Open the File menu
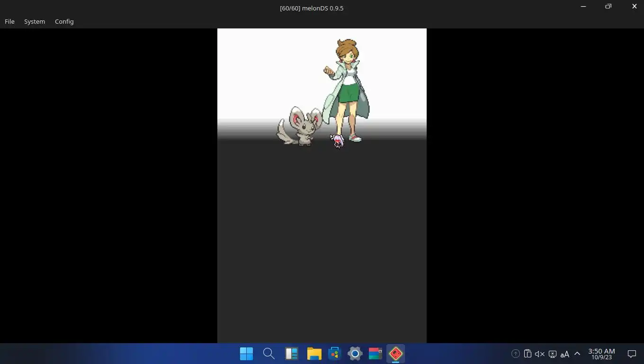Viewport: 644px width, 364px height. tap(9, 21)
